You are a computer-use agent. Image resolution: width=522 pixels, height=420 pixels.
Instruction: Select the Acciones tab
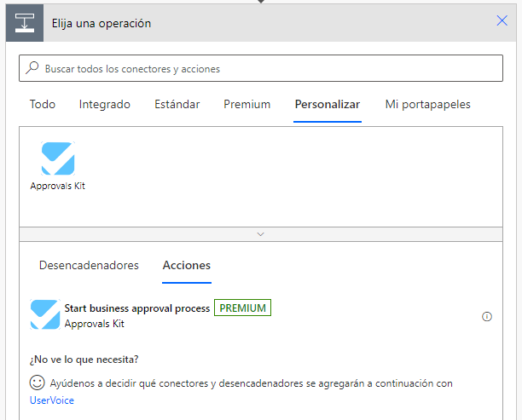coord(187,265)
